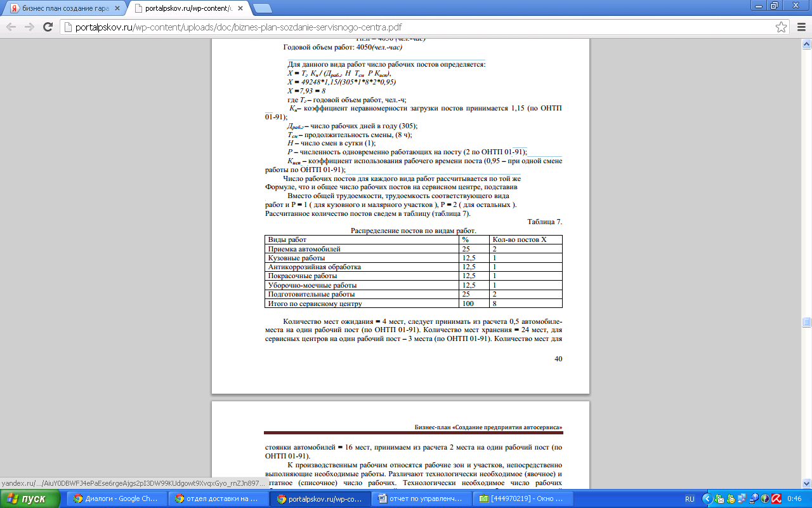Viewport: 812px width, 508px height.
Task: Select the 'portalpskov.ru/wp-co...' taskbar button
Action: coord(320,499)
